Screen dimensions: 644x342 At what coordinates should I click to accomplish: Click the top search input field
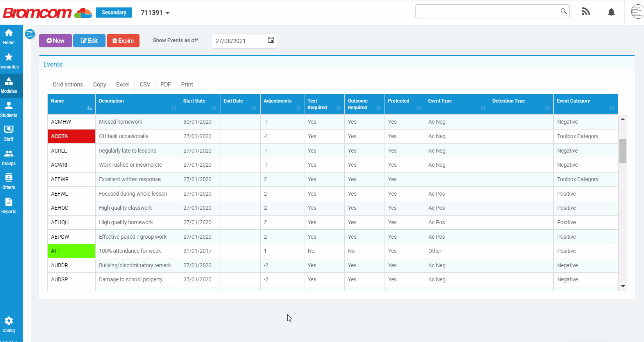pos(487,11)
